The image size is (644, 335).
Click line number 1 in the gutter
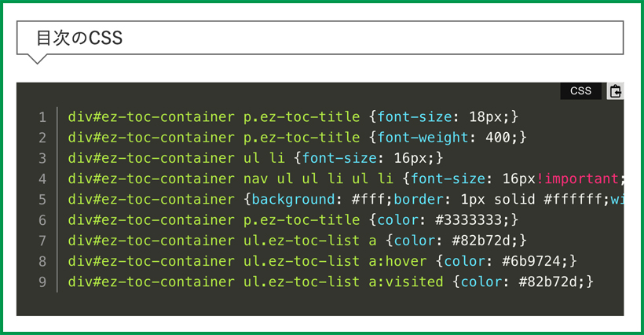[x=42, y=117]
